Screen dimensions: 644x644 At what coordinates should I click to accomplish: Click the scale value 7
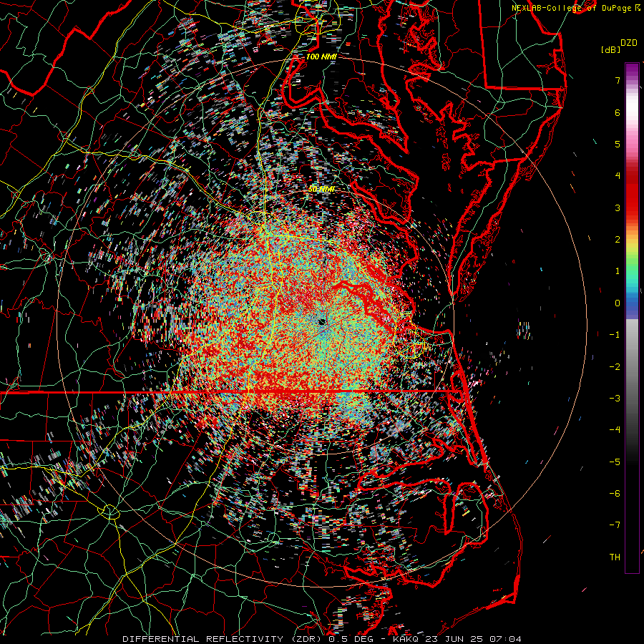[618, 80]
